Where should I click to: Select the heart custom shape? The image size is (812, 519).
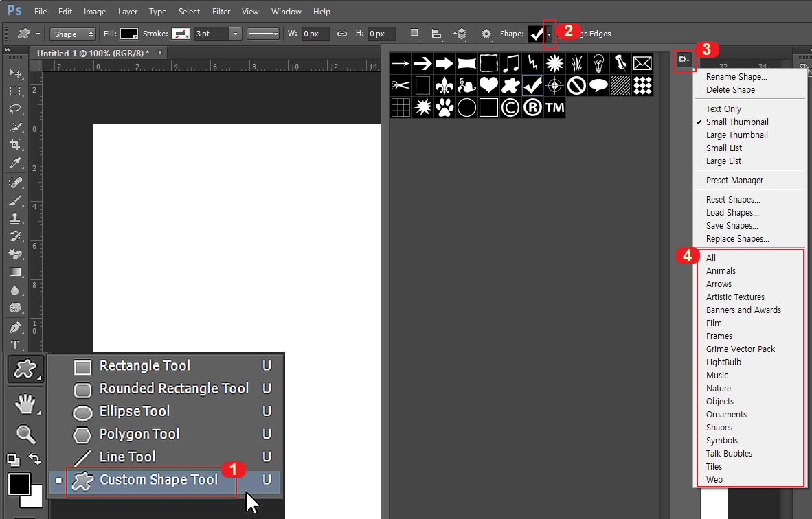(x=488, y=85)
